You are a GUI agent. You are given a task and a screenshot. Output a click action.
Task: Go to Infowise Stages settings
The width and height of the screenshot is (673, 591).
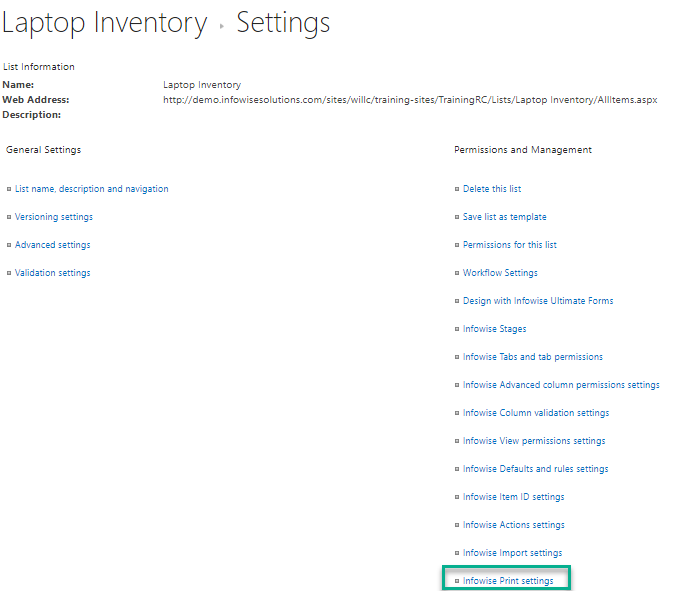coord(494,329)
